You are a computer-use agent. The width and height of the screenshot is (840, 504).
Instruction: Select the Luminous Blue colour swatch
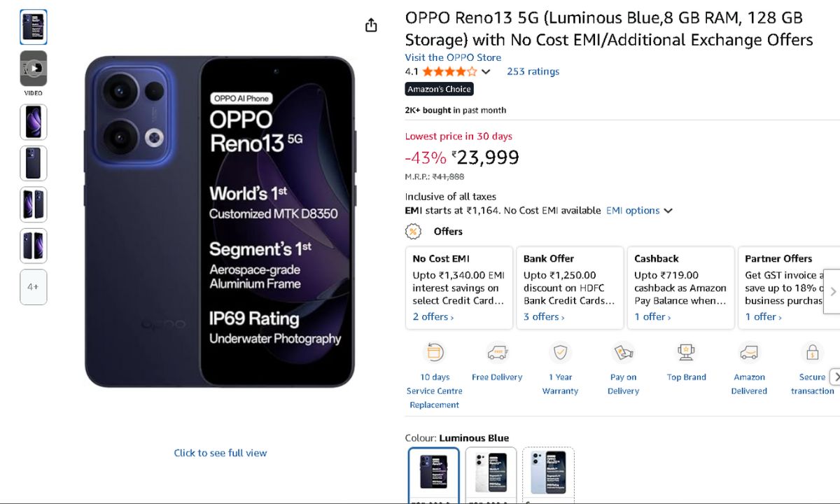click(x=434, y=473)
